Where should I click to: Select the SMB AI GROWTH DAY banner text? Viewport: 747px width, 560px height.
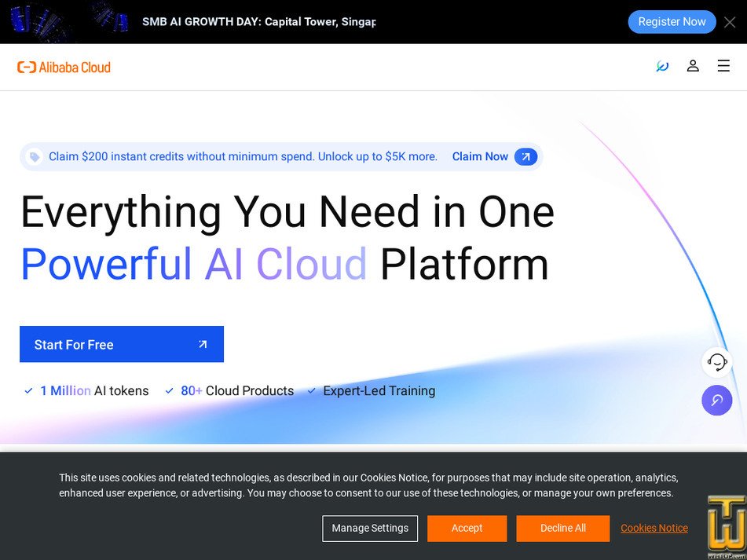tap(258, 21)
